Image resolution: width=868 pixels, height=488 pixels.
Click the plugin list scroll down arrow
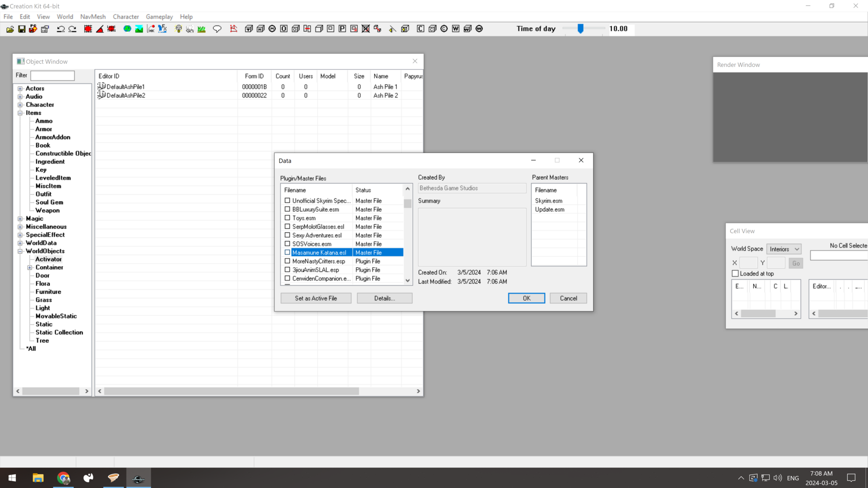[408, 281]
